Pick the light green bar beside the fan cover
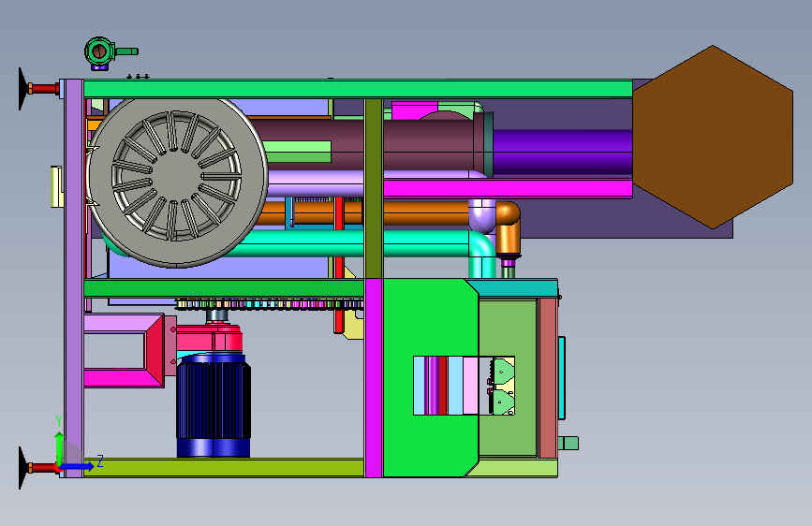 pos(297,152)
